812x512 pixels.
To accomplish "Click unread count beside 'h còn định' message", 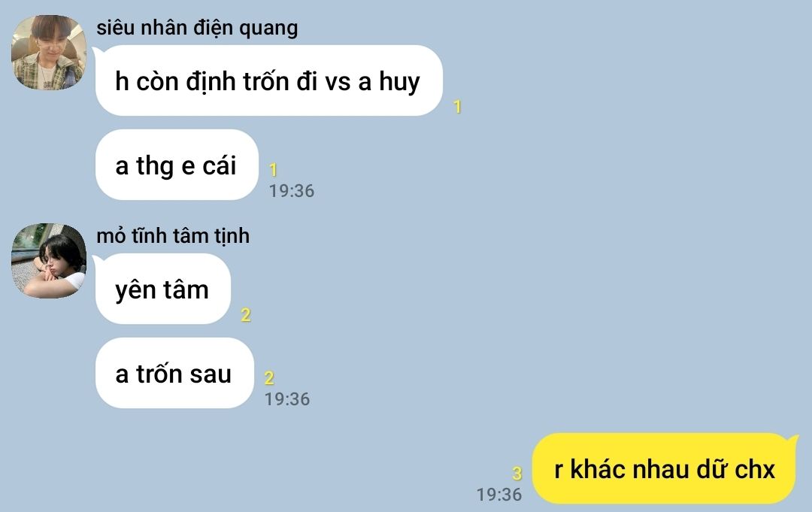I will tap(457, 107).
